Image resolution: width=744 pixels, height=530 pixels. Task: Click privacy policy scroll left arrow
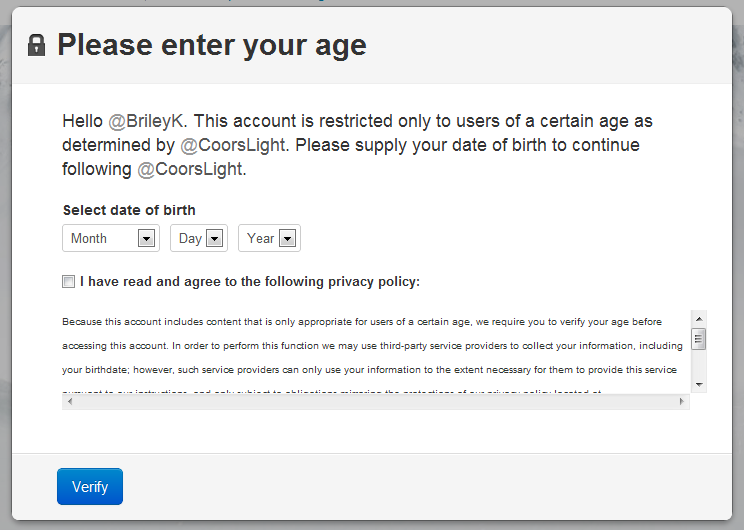click(x=68, y=401)
